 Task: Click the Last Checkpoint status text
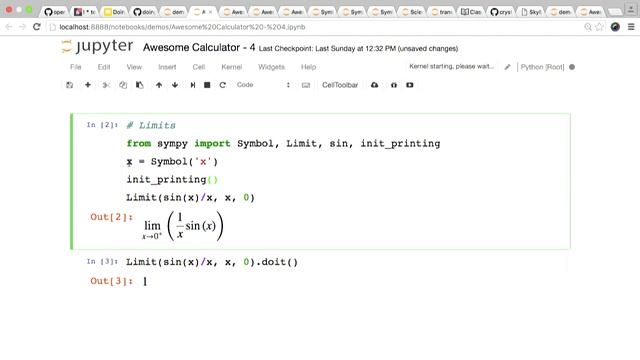click(327, 49)
